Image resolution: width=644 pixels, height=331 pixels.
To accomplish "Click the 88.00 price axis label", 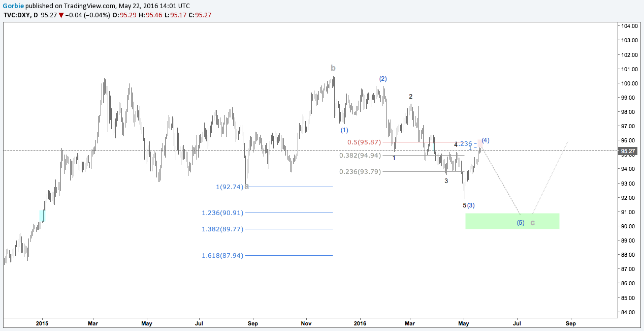I will point(629,255).
